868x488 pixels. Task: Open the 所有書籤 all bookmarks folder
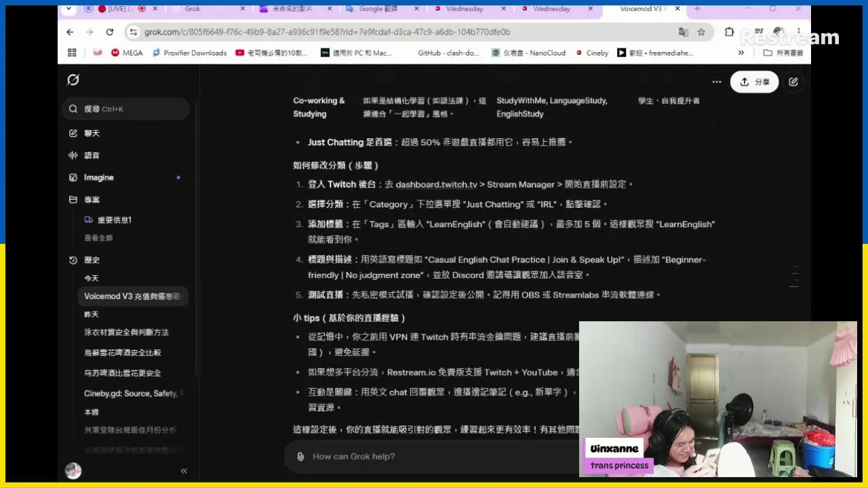click(783, 52)
